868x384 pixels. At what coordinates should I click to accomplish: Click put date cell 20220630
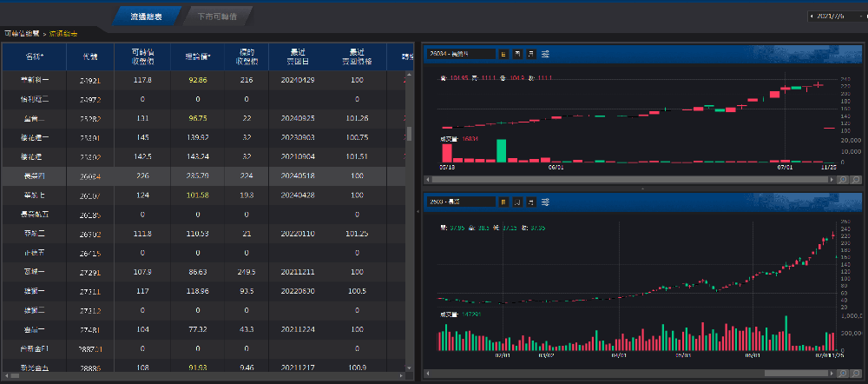(x=298, y=291)
